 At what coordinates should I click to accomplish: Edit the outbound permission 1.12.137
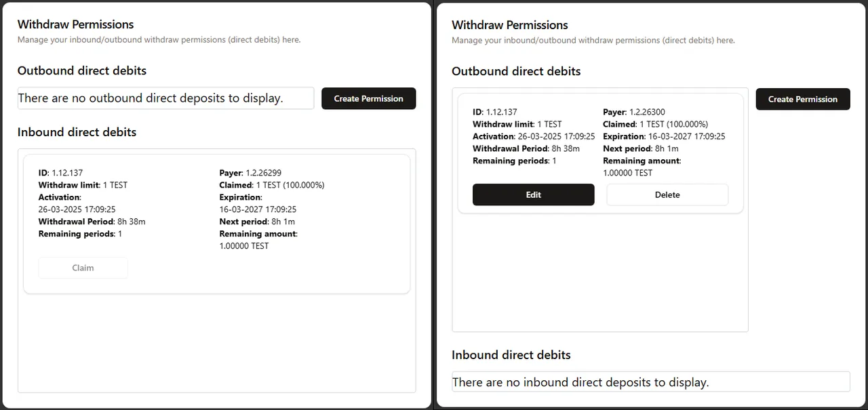(x=533, y=194)
